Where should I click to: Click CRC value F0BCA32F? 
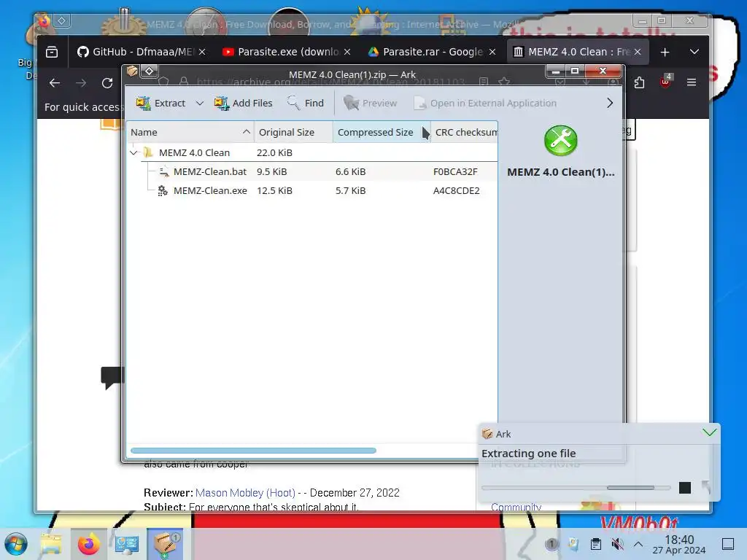(455, 172)
